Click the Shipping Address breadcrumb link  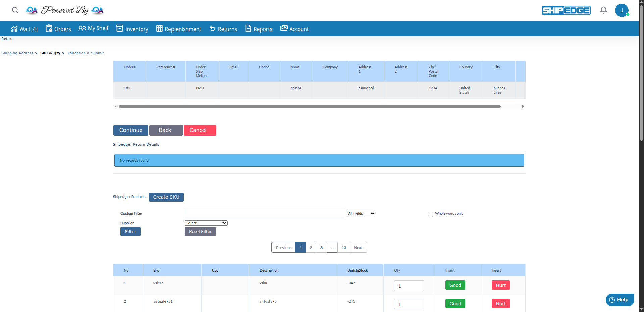tap(17, 53)
